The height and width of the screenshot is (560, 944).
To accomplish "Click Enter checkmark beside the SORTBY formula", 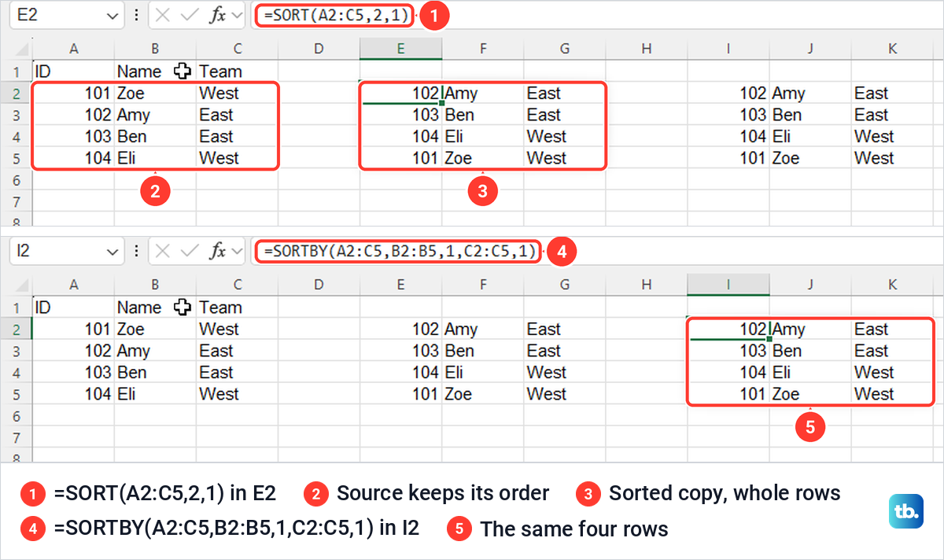I will click(190, 251).
